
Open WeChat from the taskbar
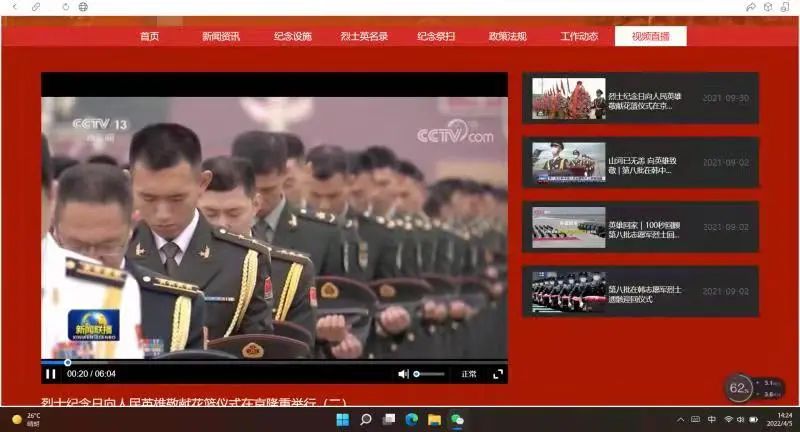pyautogui.click(x=457, y=419)
